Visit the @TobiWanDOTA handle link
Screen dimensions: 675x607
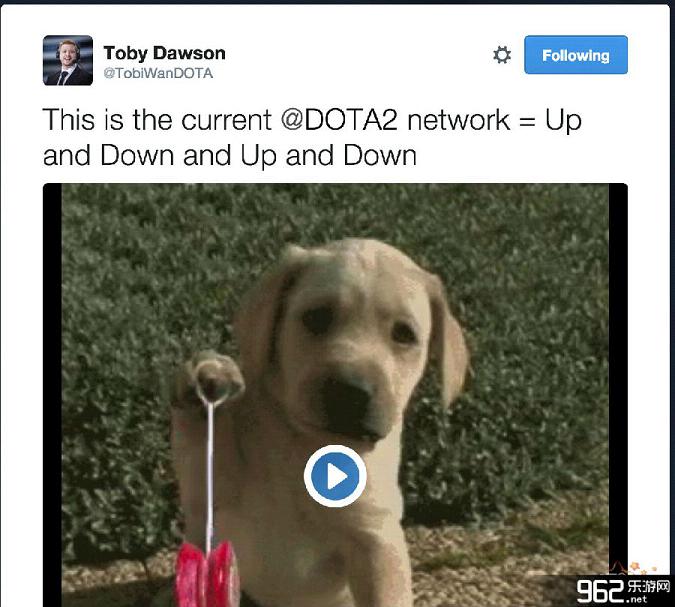click(x=158, y=73)
